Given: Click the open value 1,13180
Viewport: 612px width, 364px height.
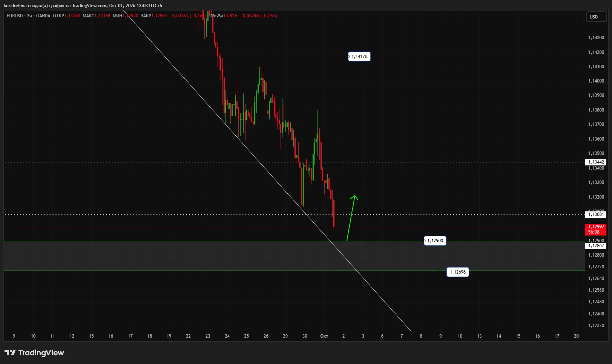Looking at the screenshot, I should pyautogui.click(x=72, y=16).
